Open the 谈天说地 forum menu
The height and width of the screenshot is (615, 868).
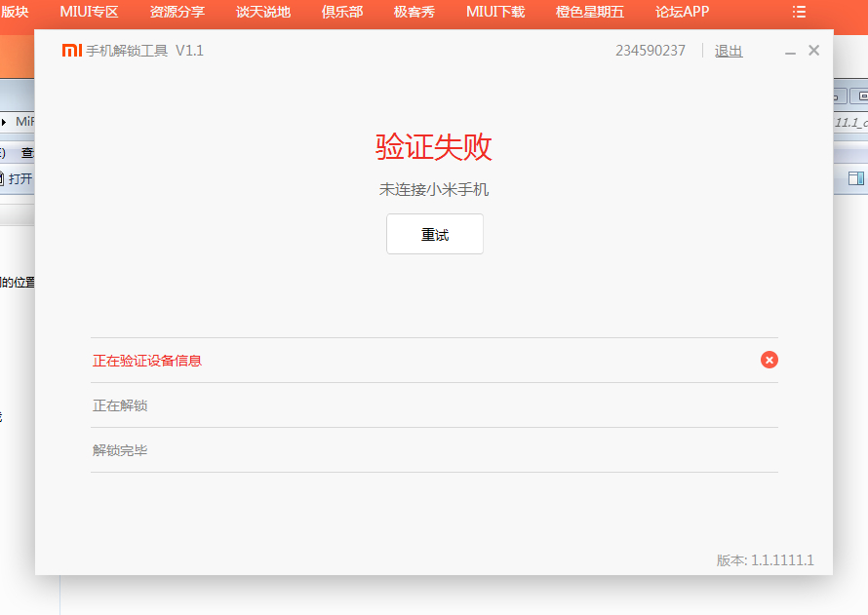click(x=263, y=12)
